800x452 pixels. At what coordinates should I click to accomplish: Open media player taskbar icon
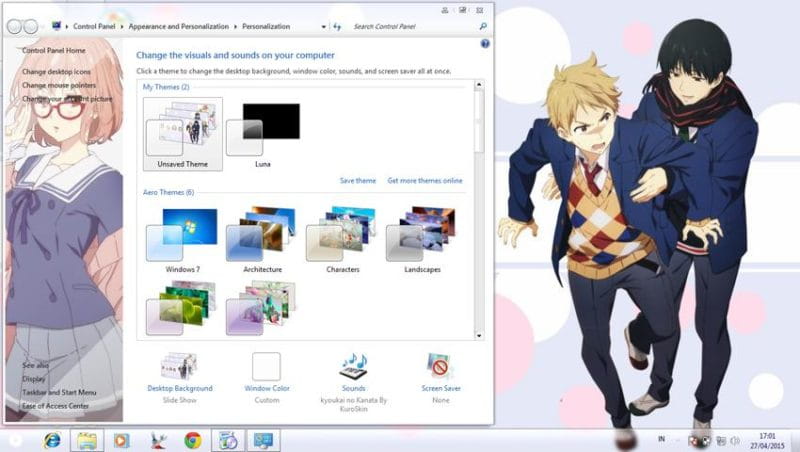pos(121,440)
